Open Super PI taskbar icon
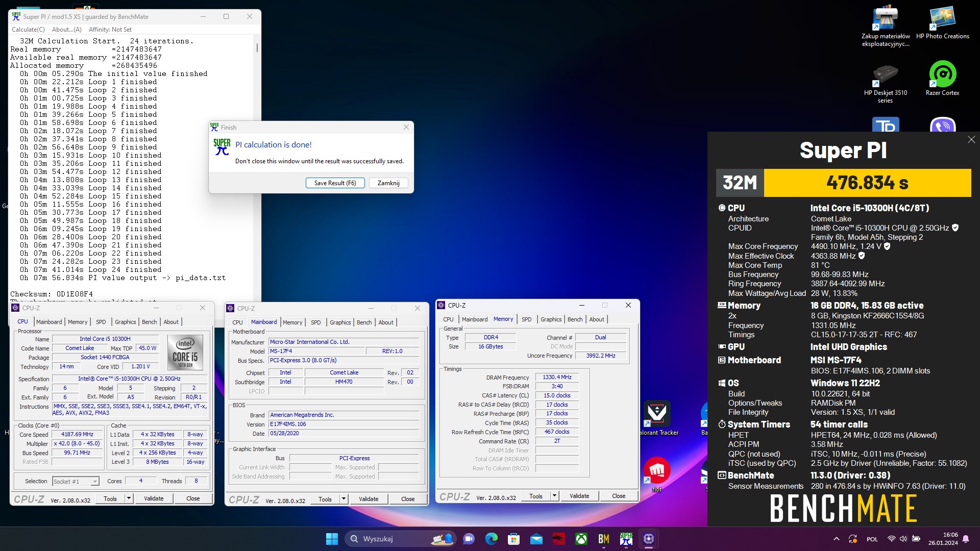Viewport: 980px width, 551px height. 626,539
